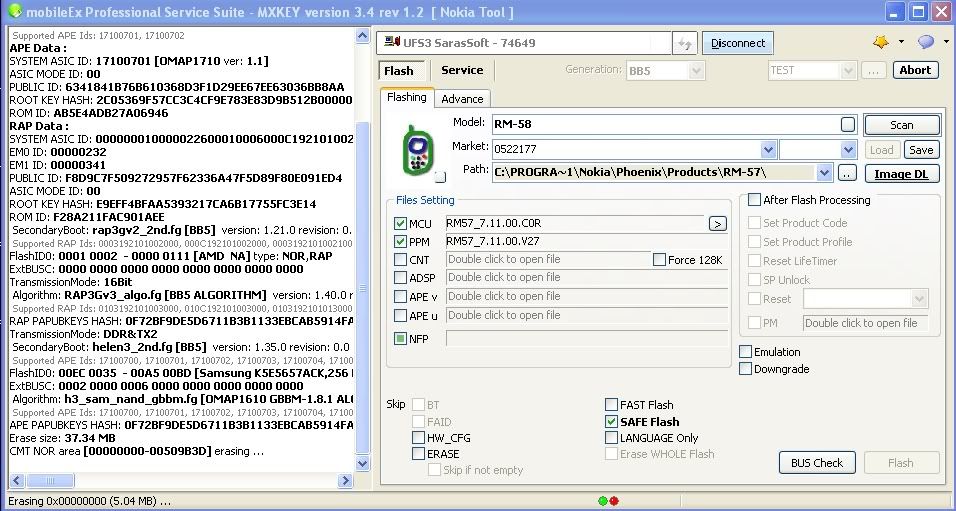Screen dimensions: 956x511
Task: Open the Service tab
Action: 462,70
